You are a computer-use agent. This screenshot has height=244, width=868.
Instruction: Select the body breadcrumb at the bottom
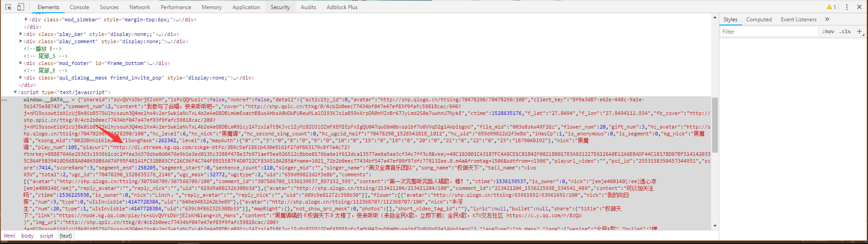click(27, 236)
